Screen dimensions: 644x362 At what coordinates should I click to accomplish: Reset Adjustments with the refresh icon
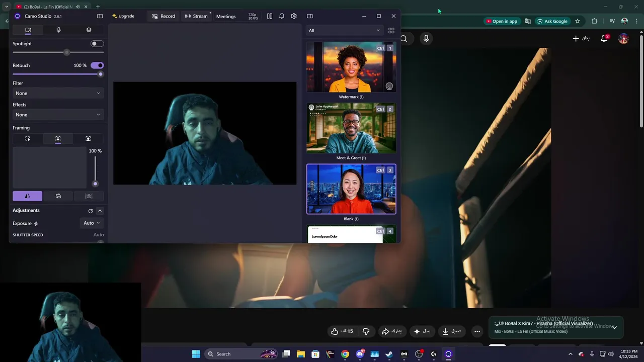pyautogui.click(x=91, y=211)
